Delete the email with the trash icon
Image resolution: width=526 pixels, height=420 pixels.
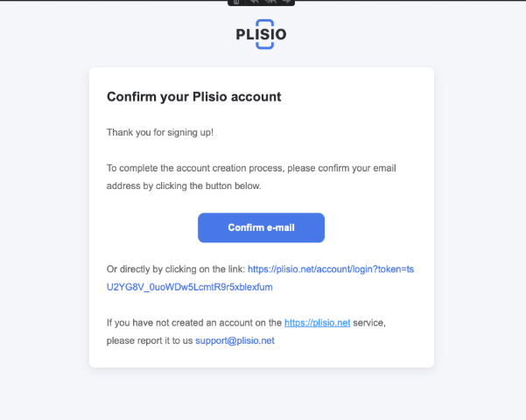click(x=236, y=2)
